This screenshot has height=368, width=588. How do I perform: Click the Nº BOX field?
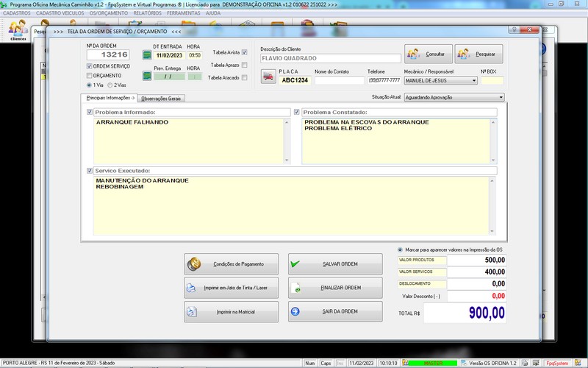point(492,80)
